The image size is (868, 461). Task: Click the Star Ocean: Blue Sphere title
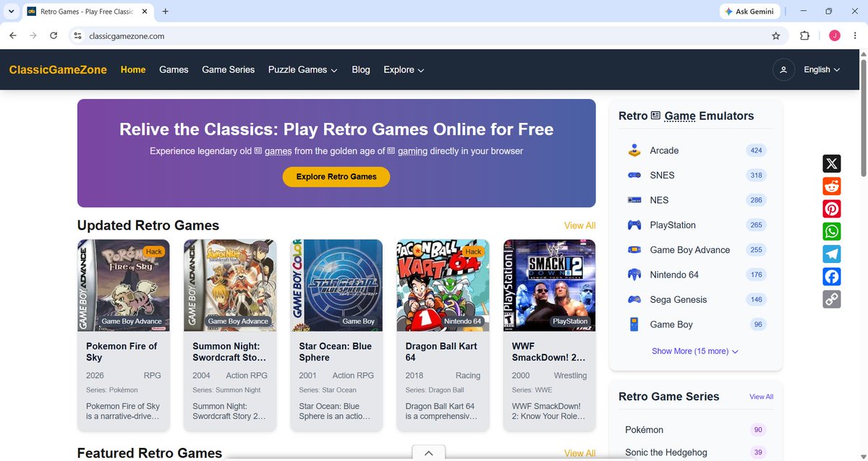point(336,352)
